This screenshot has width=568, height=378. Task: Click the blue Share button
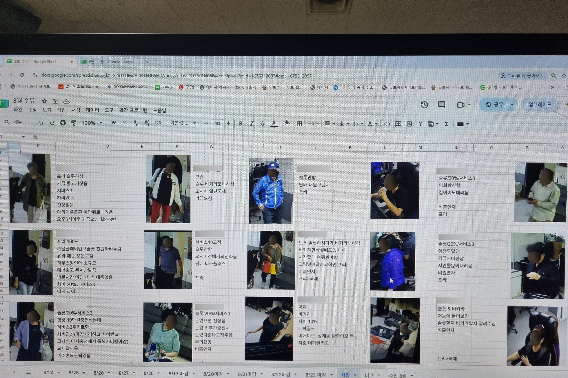click(495, 104)
